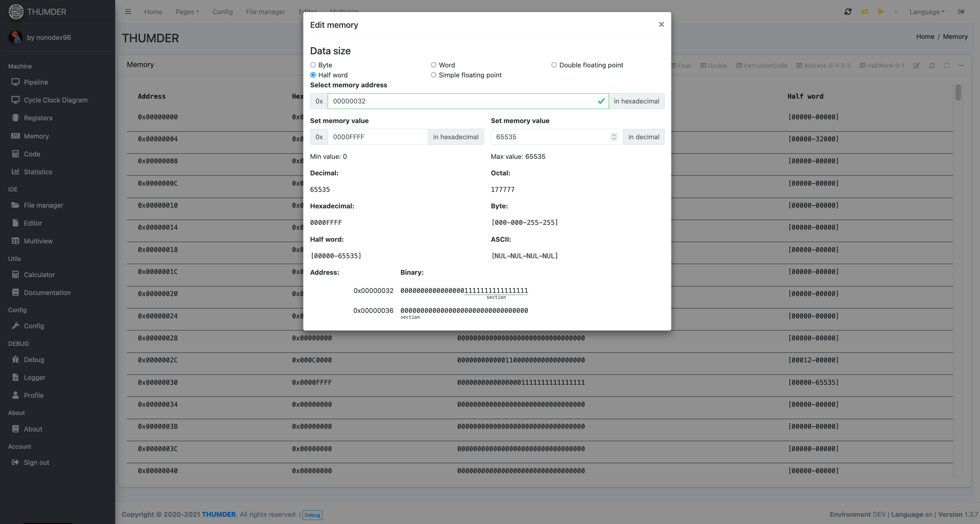Click Home breadcrumb link
Viewport: 980px width, 524px height.
[925, 36]
